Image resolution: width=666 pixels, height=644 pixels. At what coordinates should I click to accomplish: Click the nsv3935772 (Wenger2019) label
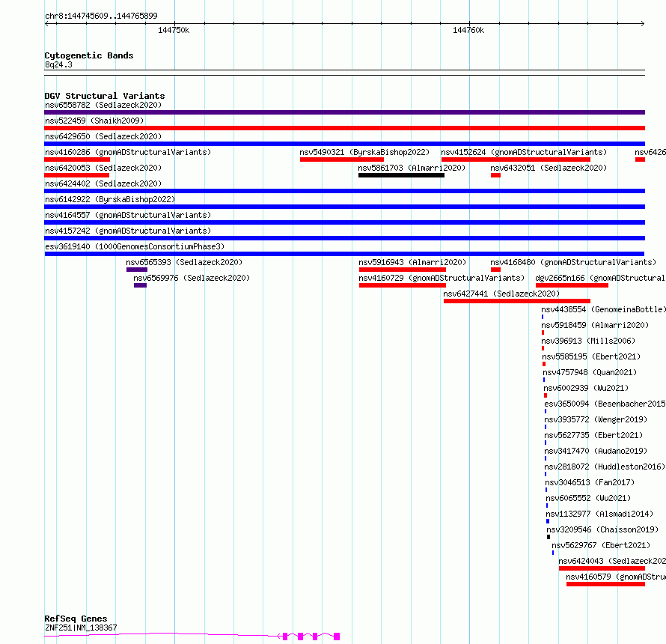point(596,419)
